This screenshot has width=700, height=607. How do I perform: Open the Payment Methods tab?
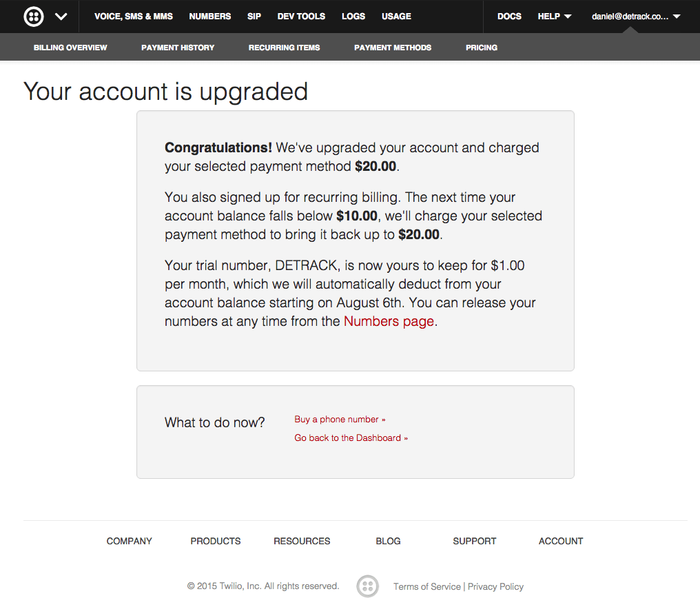(x=393, y=48)
